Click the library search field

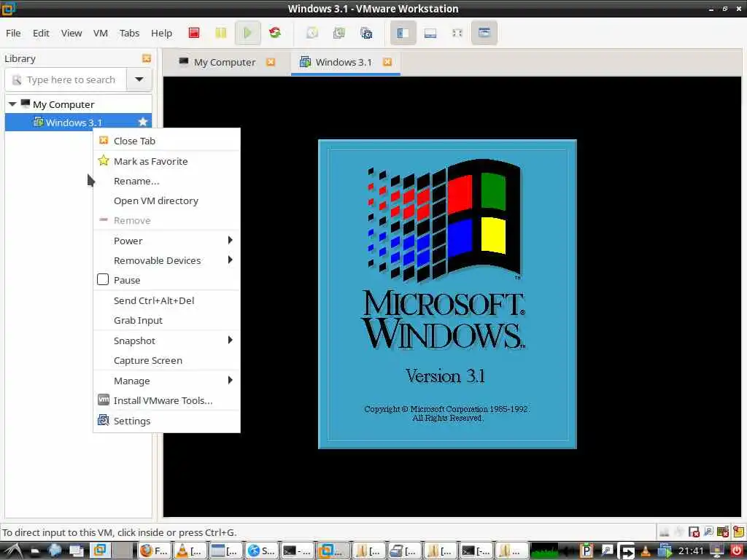tap(66, 79)
